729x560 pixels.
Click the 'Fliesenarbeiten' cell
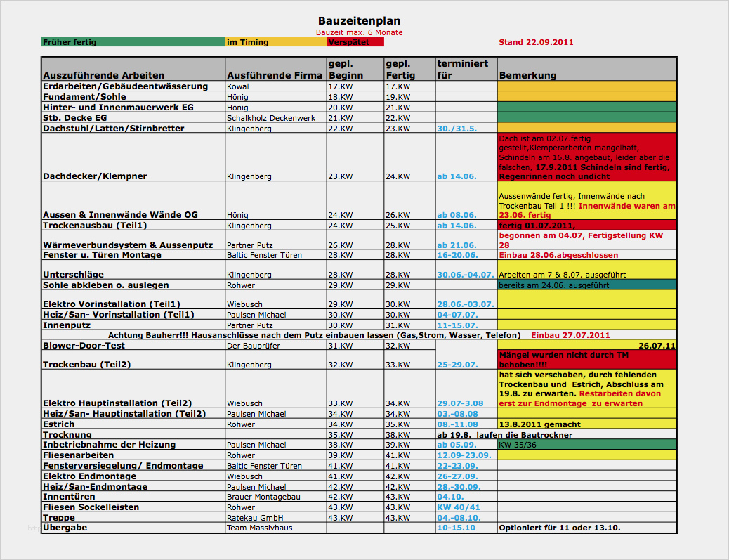133,455
